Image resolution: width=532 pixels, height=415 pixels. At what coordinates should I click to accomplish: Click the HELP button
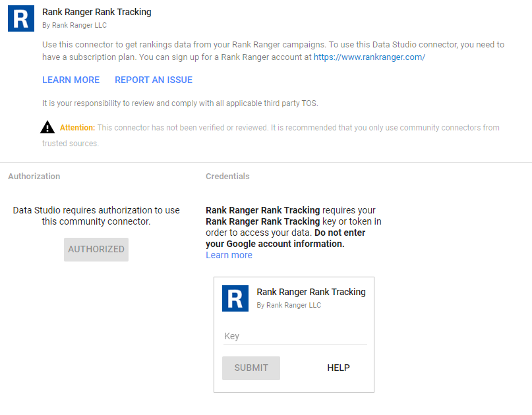click(338, 368)
